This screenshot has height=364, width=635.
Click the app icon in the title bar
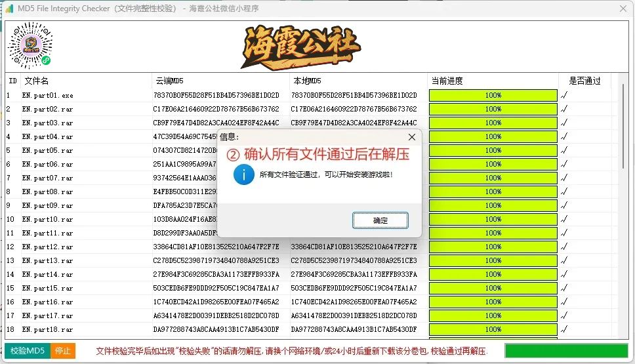[9, 8]
